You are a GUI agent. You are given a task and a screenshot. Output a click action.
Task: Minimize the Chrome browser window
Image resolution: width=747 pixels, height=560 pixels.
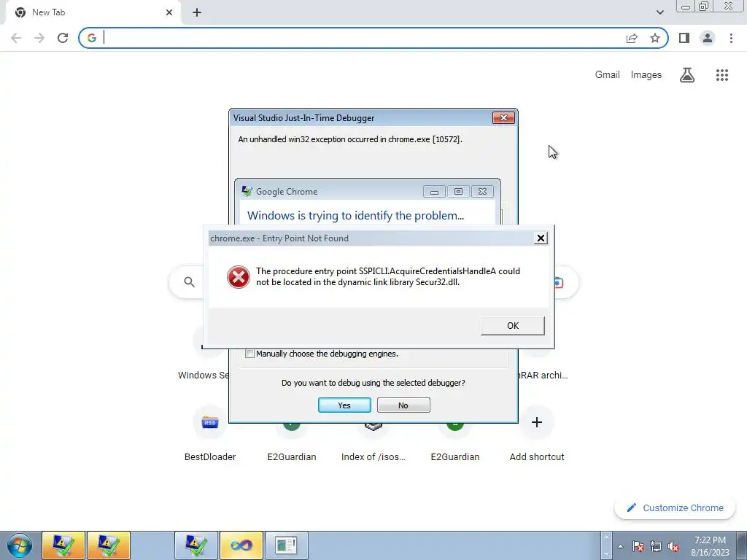click(x=686, y=7)
